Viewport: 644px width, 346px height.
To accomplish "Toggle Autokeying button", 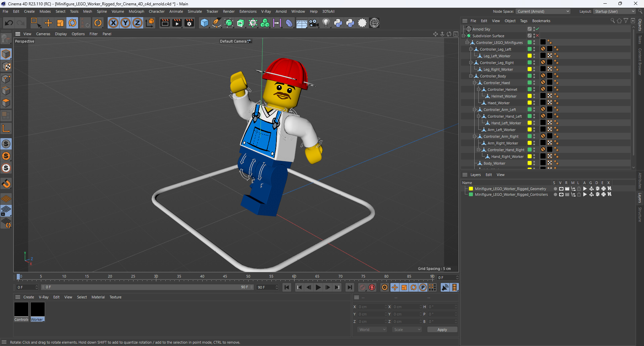I will tap(372, 287).
